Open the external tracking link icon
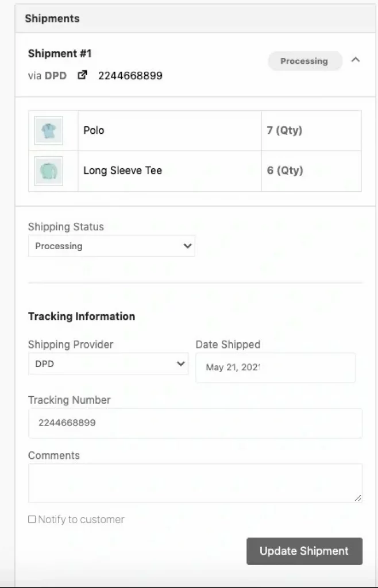Screen dimensions: 378x588 82,75
